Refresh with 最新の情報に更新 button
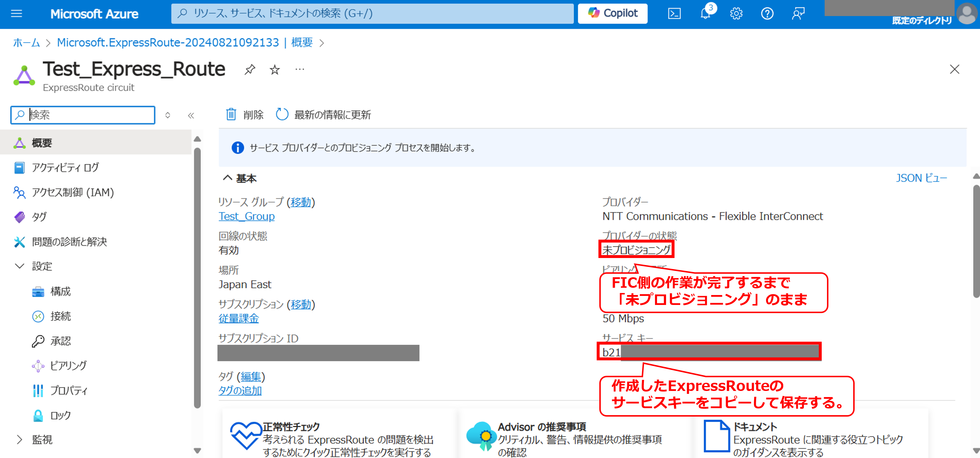 point(323,115)
